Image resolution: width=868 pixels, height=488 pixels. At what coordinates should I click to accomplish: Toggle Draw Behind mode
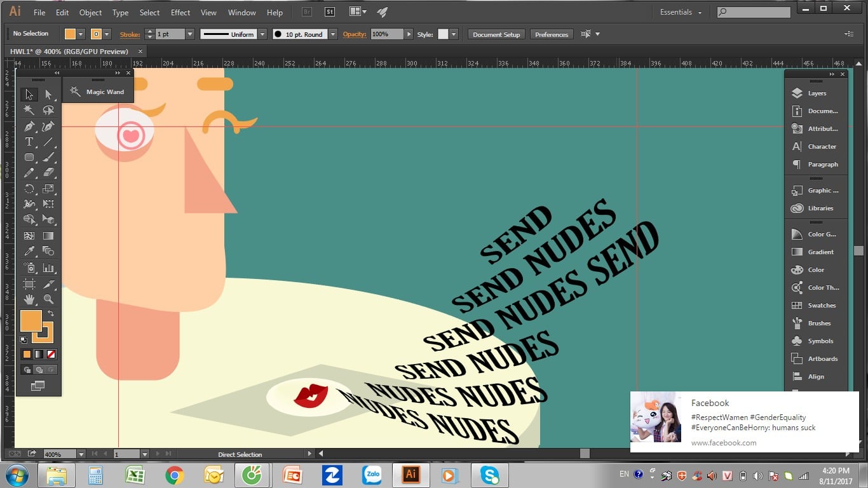click(39, 370)
